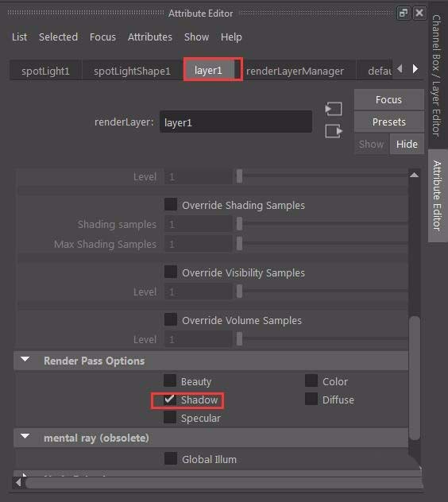This screenshot has width=448, height=502.
Task: Show next node tabs with right arrow
Action: pos(415,68)
